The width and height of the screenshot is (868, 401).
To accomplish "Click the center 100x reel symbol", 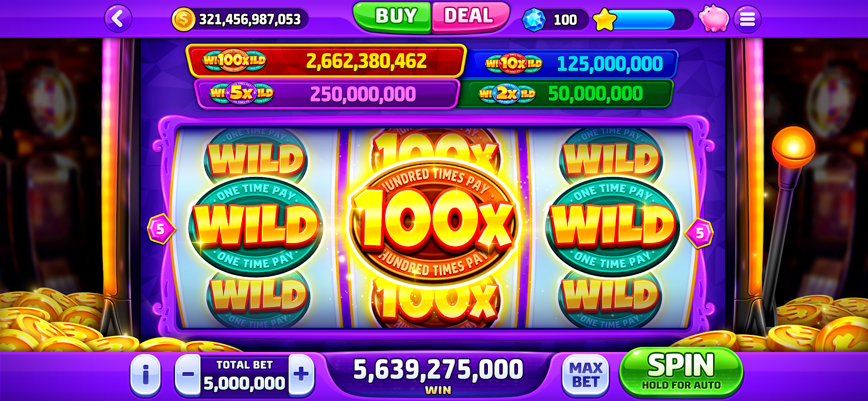I will (434, 222).
